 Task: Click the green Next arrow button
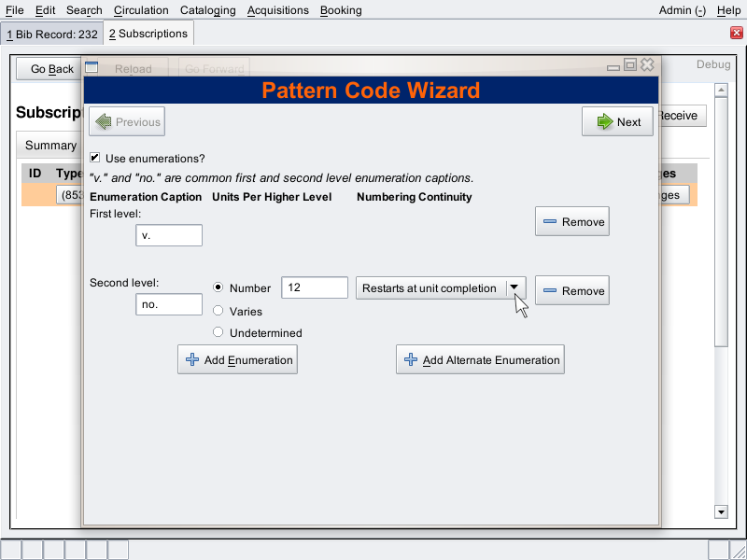pos(617,121)
